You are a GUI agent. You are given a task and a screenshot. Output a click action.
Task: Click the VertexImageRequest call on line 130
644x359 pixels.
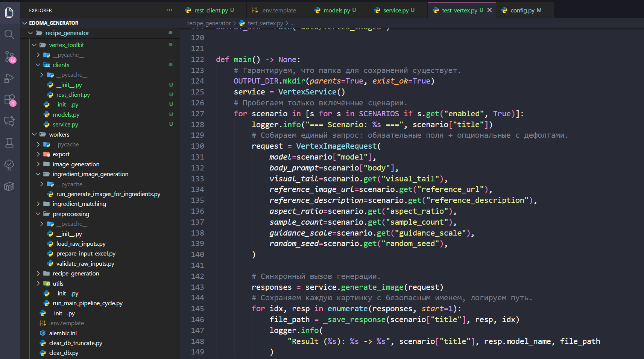click(x=336, y=146)
